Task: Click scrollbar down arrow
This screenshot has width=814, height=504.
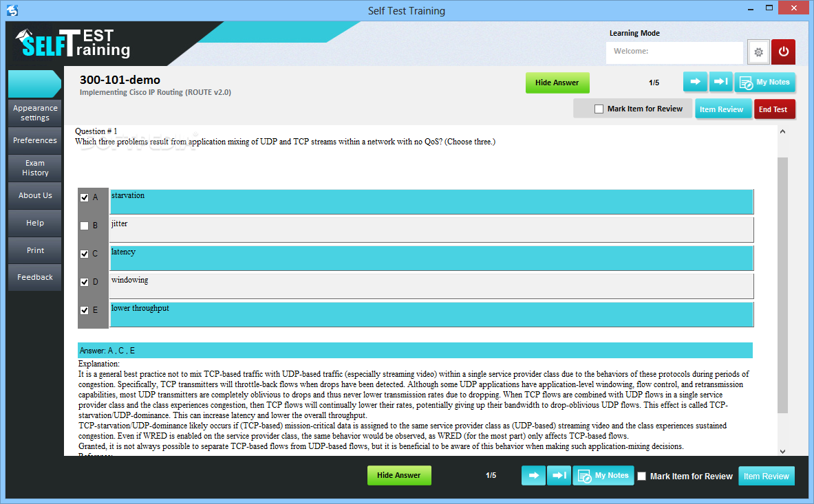Action: (782, 451)
